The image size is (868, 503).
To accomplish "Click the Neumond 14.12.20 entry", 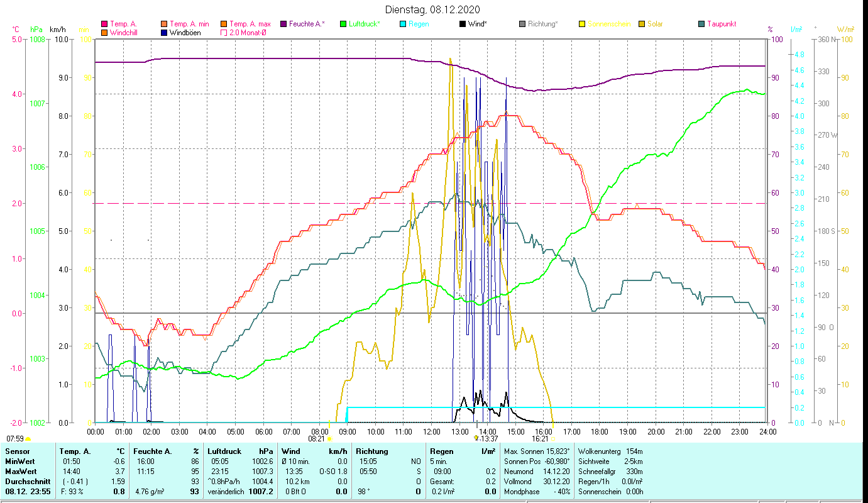I will (x=537, y=471).
